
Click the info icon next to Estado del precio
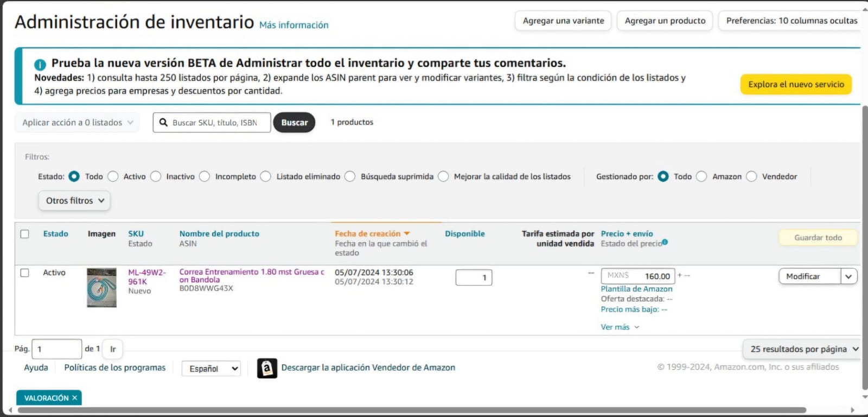coord(665,242)
